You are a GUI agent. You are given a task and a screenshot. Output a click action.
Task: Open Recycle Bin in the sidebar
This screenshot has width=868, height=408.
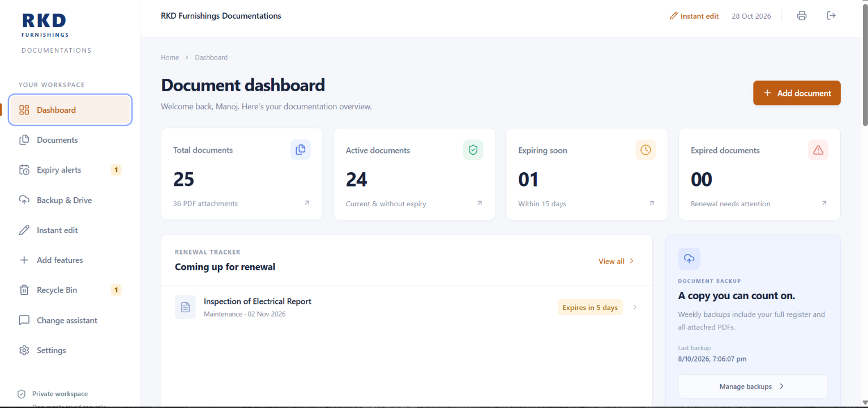point(70,290)
